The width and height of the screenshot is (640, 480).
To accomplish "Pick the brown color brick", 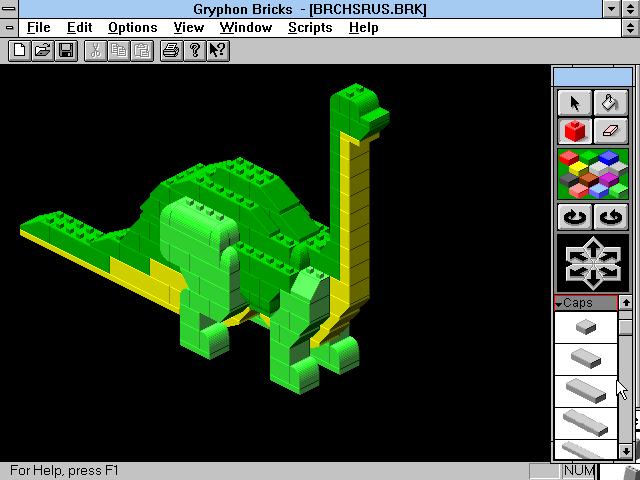I will [x=589, y=179].
